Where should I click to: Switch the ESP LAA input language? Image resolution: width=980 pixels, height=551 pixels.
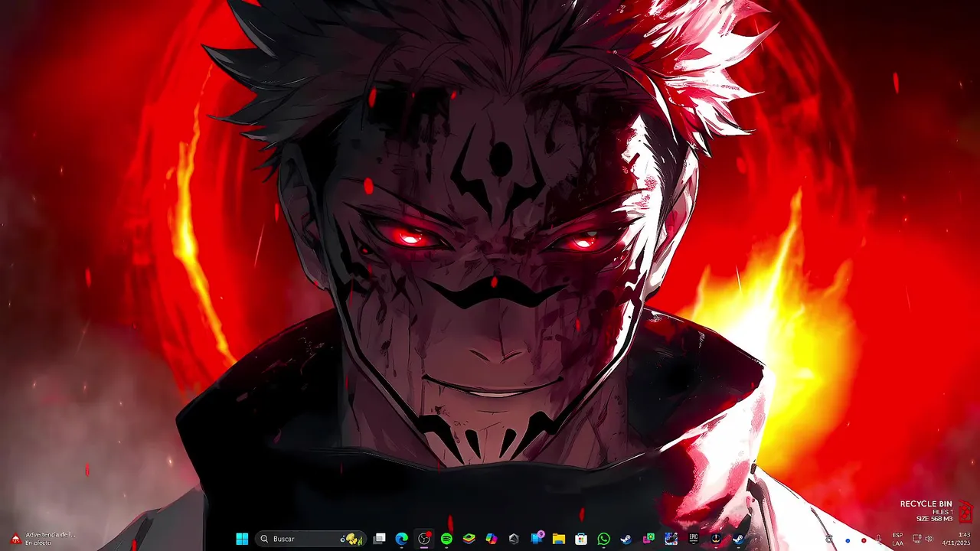pyautogui.click(x=897, y=539)
